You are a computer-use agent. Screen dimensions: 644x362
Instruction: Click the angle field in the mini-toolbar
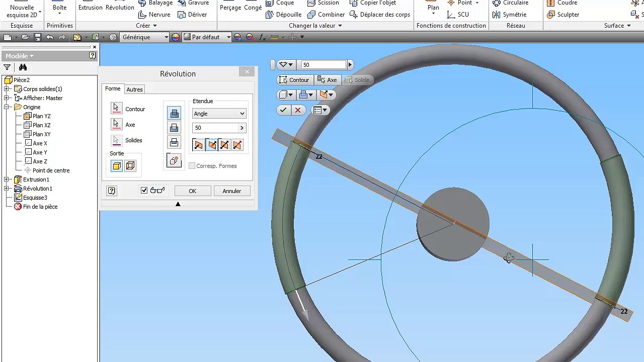[324, 65]
